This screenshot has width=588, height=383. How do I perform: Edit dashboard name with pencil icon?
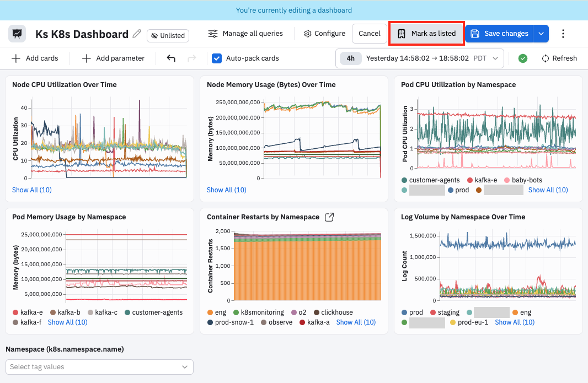pos(137,34)
